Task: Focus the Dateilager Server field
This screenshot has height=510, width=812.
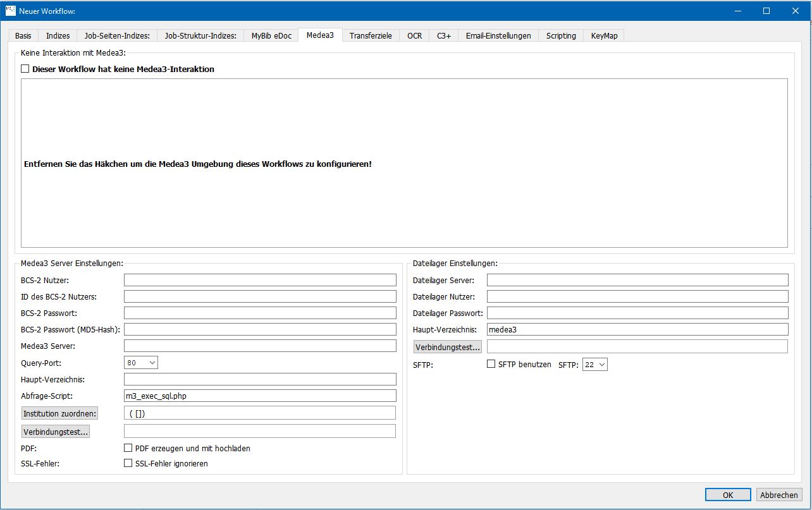Action: pyautogui.click(x=637, y=280)
